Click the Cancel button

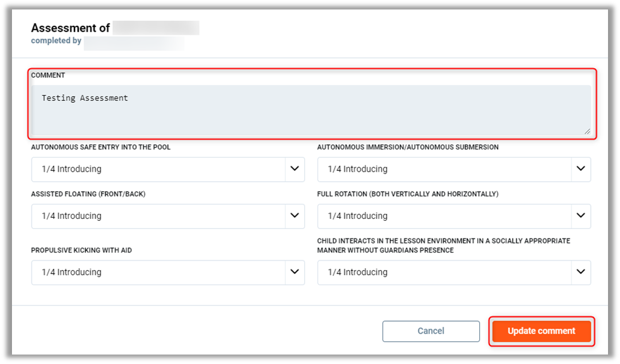tap(431, 331)
